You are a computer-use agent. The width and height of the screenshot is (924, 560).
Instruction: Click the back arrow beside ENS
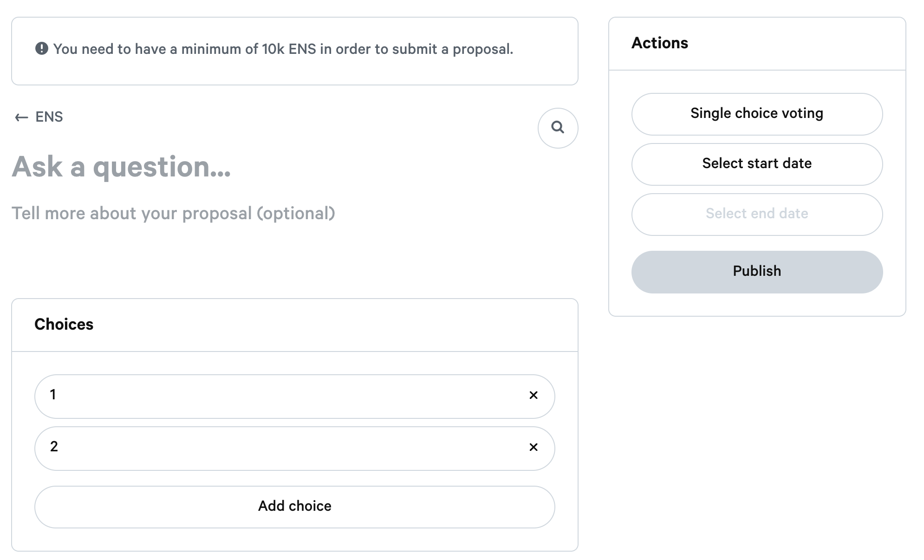pos(21,117)
